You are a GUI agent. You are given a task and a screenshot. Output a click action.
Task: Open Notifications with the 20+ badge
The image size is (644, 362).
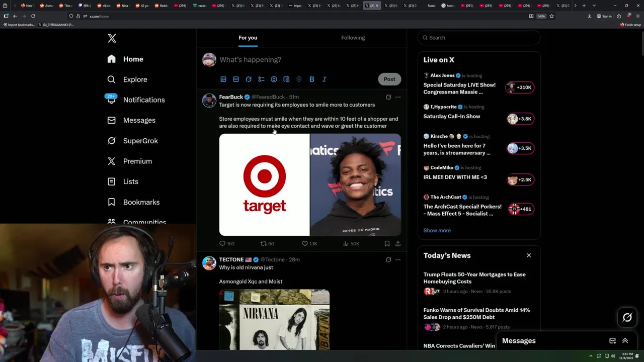click(x=136, y=100)
